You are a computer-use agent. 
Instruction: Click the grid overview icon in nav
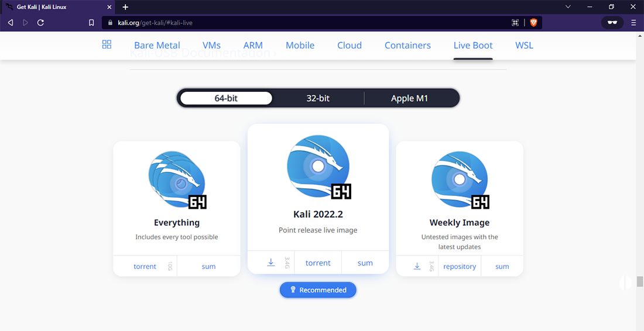(107, 44)
